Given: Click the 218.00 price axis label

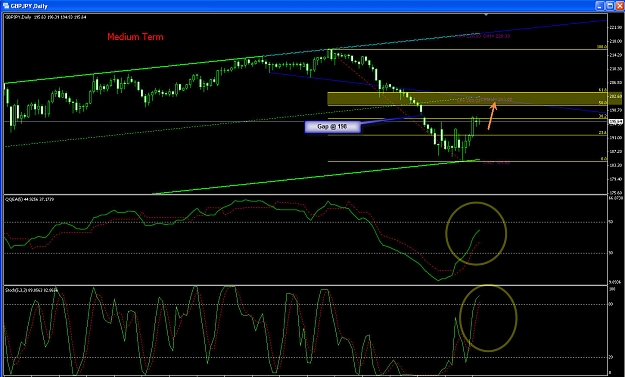Looking at the screenshot, I should (616, 41).
